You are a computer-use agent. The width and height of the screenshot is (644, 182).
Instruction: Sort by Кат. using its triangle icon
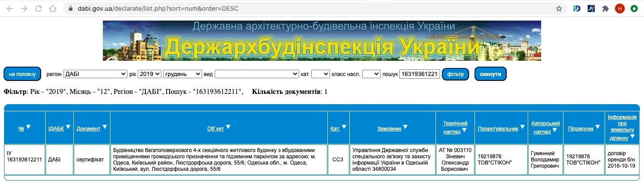(x=344, y=127)
